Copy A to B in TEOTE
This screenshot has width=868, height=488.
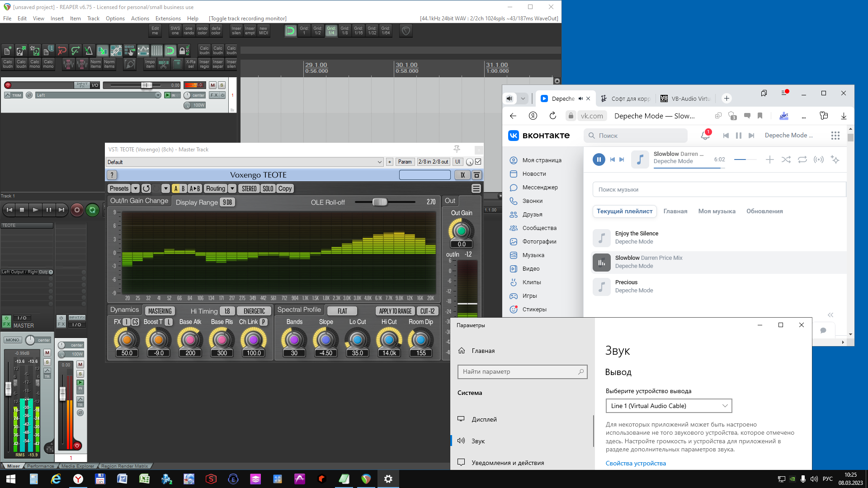195,188
